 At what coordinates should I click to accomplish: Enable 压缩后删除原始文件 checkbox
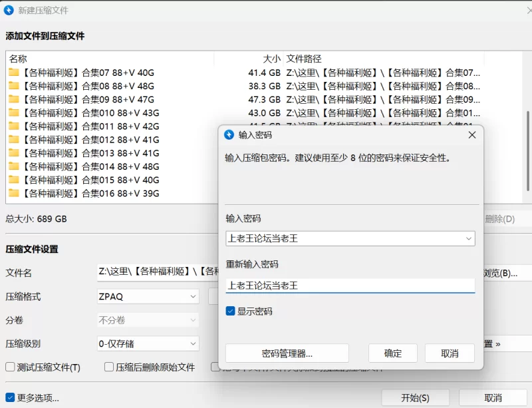click(x=109, y=367)
